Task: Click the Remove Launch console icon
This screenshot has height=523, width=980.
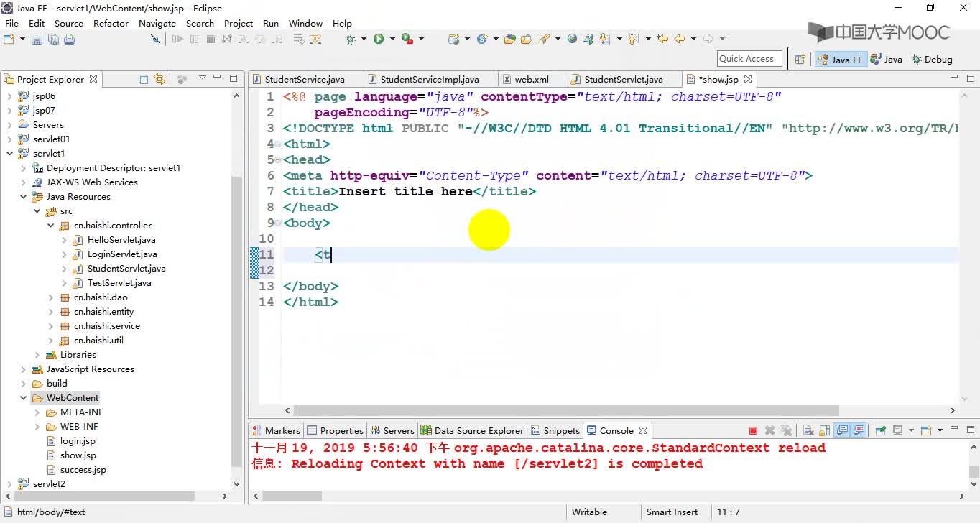Action: pos(769,431)
